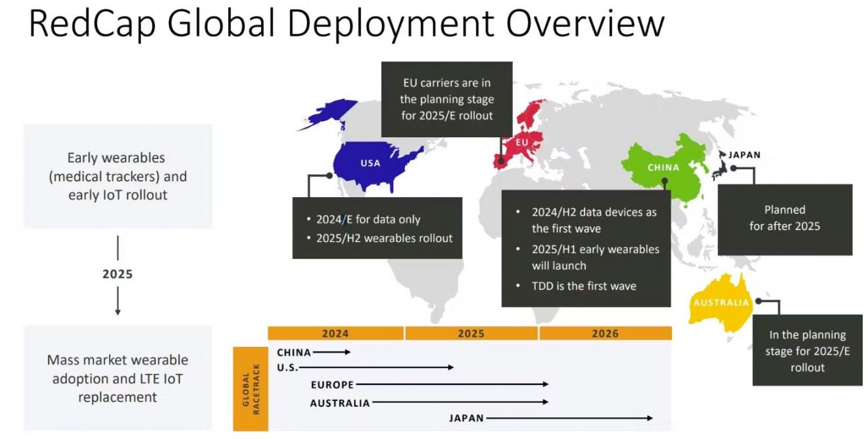Select the green CHINA map shape
Viewport: 868px width, 439px height.
[x=664, y=168]
